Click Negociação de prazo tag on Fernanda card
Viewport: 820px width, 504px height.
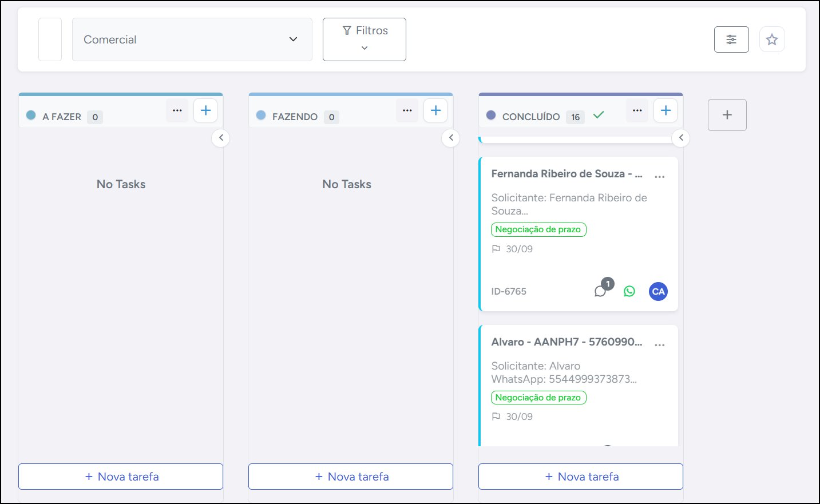click(538, 229)
